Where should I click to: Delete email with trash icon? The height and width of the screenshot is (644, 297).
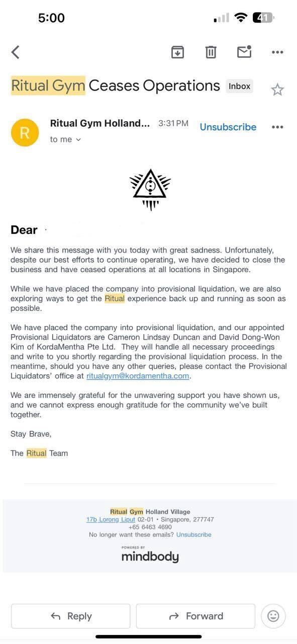coord(211,52)
